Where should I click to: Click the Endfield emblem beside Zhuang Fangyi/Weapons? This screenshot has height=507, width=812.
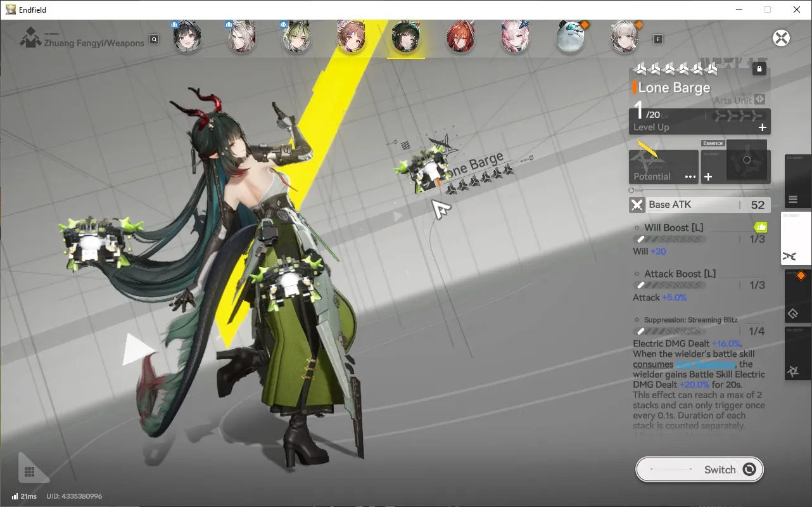(x=30, y=38)
